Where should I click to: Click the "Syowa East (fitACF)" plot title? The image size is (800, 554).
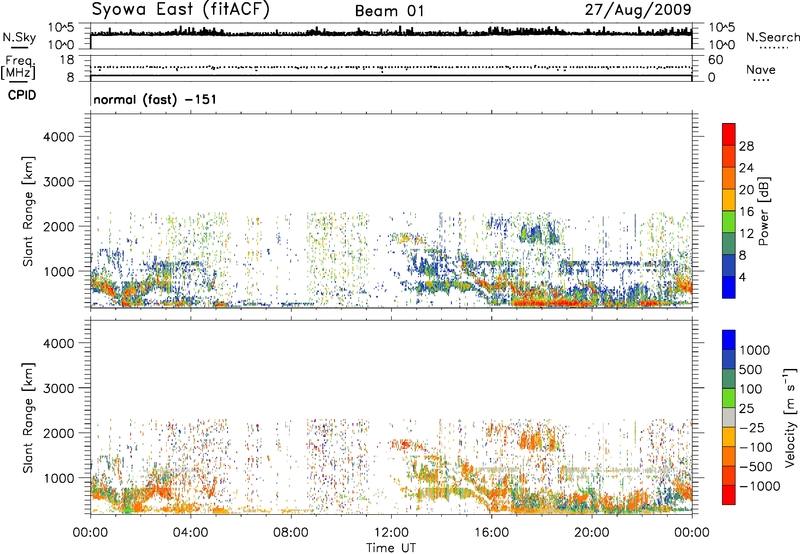point(181,10)
